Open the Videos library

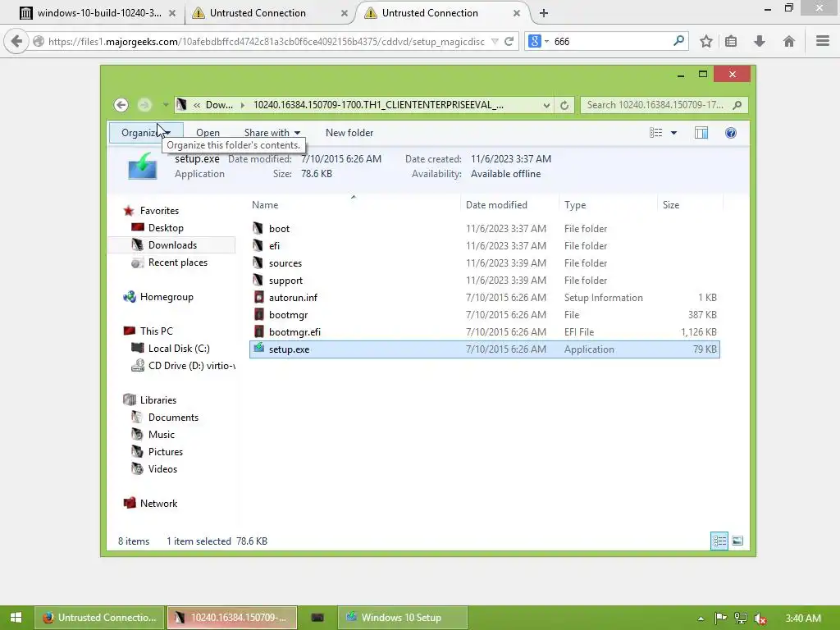pyautogui.click(x=162, y=468)
